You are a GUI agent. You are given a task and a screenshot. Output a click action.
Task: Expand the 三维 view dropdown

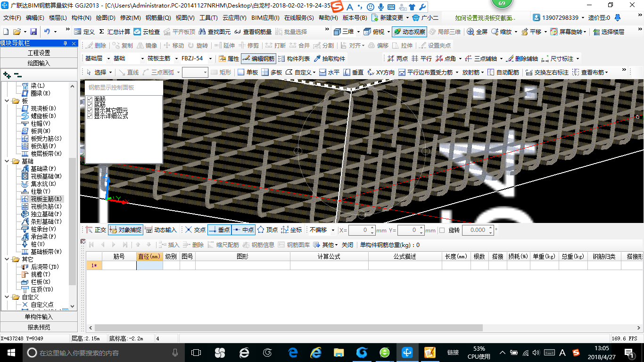(358, 32)
